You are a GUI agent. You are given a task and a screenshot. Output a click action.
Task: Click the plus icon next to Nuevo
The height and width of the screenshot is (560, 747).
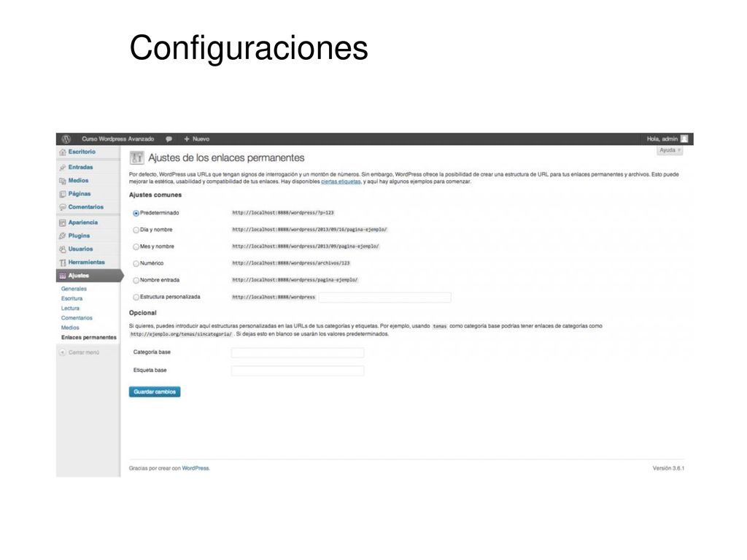[x=187, y=139]
